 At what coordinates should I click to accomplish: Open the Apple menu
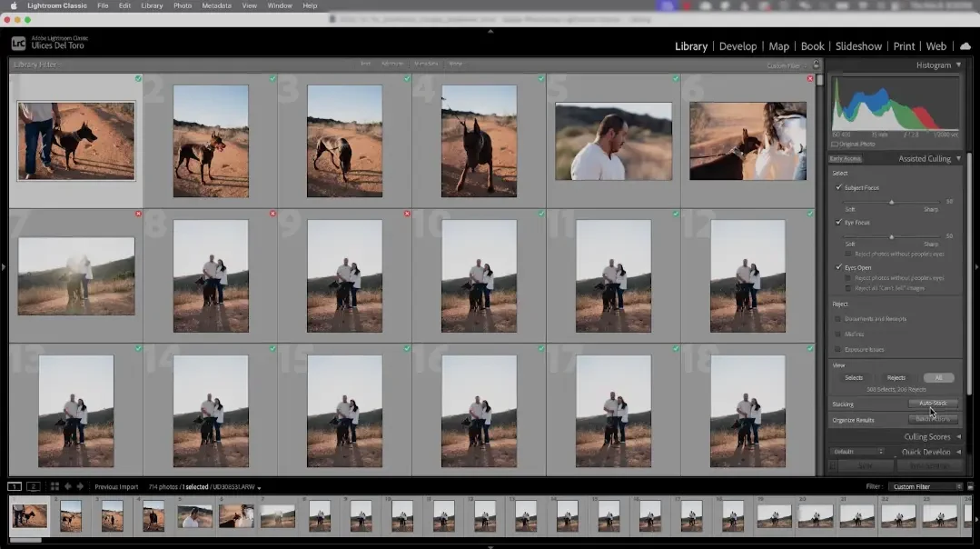[13, 5]
